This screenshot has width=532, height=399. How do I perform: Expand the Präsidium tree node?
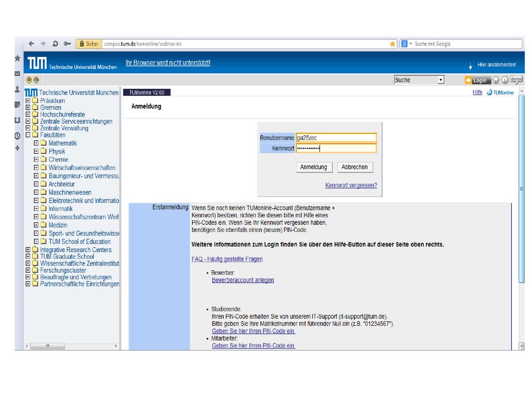28,100
